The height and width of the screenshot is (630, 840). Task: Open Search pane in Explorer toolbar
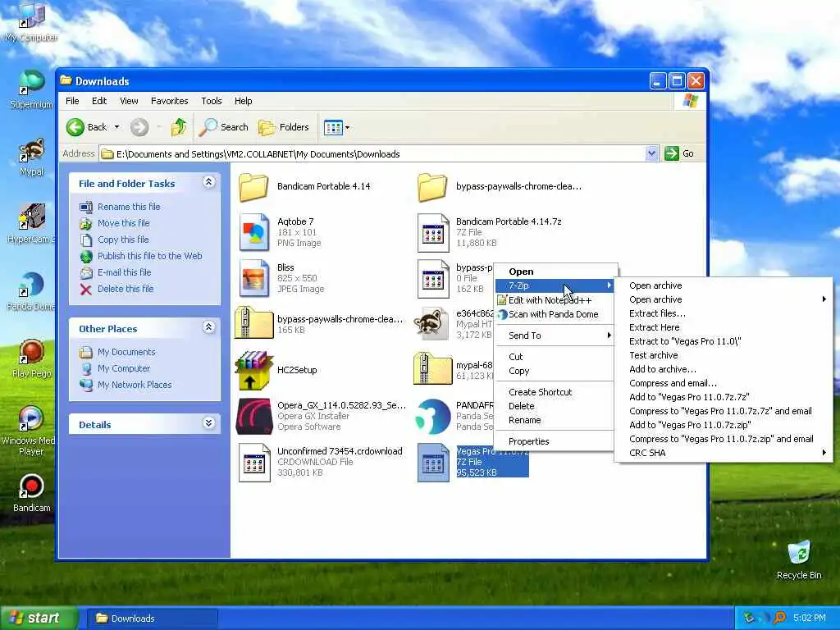(223, 127)
